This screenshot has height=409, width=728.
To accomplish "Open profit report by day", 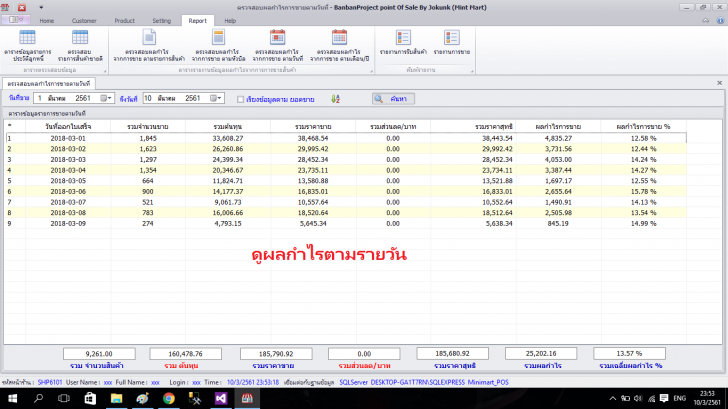I will [x=278, y=46].
